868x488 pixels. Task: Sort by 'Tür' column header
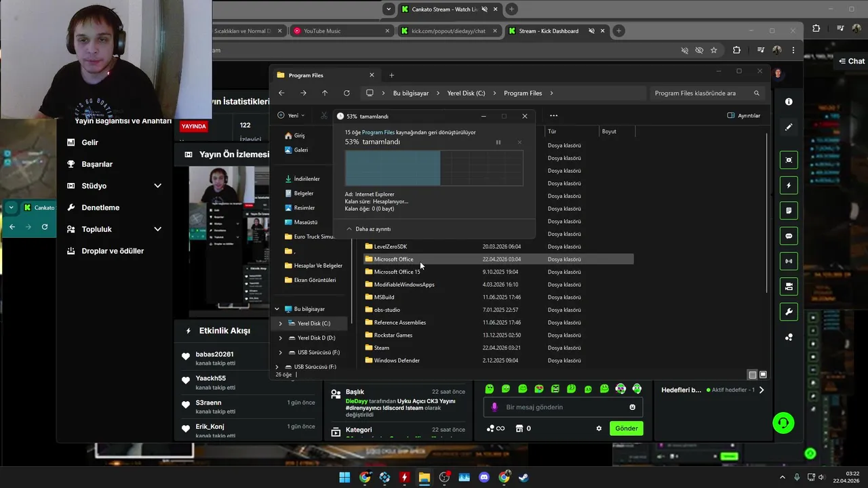click(x=572, y=131)
